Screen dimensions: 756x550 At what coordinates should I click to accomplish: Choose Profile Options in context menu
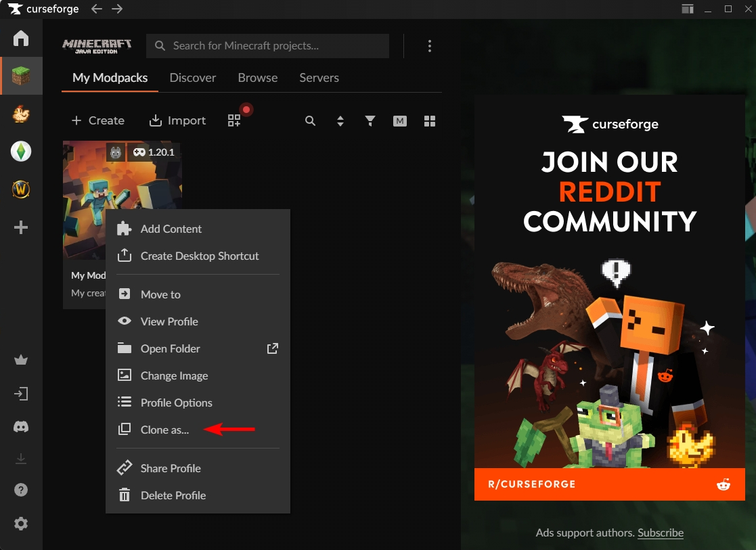click(x=198, y=403)
